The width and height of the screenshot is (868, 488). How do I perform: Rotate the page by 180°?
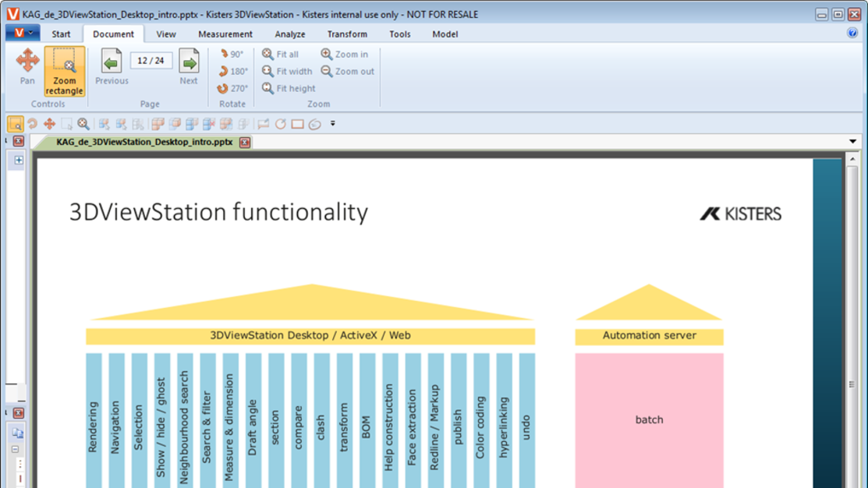pyautogui.click(x=232, y=71)
